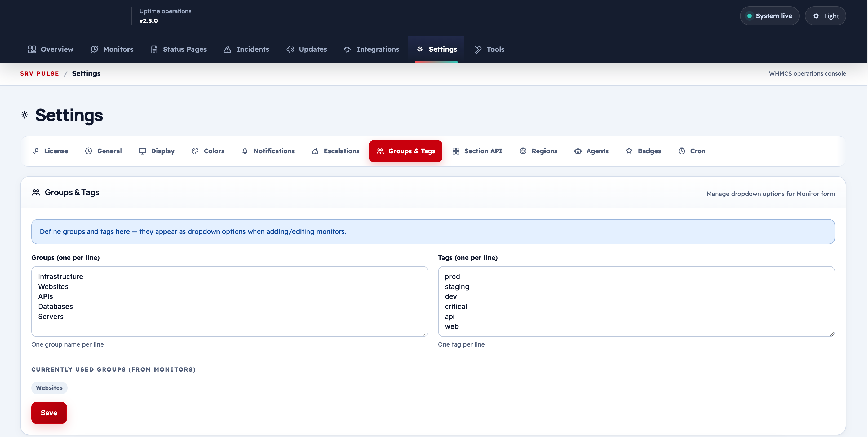Viewport: 868px width, 437px height.
Task: Switch to the Section API tab
Action: tap(477, 151)
